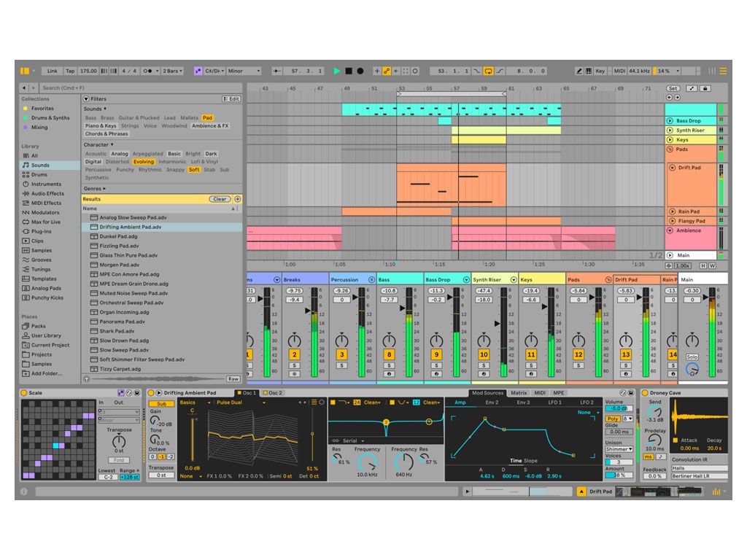Click the Tap tempo button

tap(70, 71)
